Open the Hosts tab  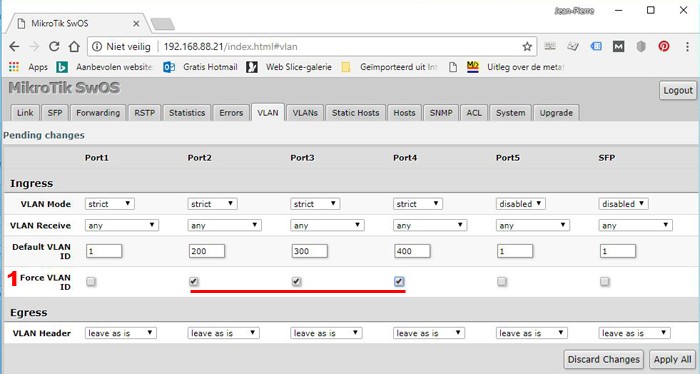tap(404, 113)
